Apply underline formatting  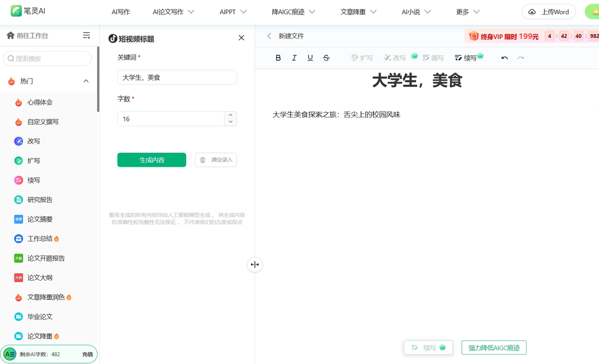pos(310,58)
